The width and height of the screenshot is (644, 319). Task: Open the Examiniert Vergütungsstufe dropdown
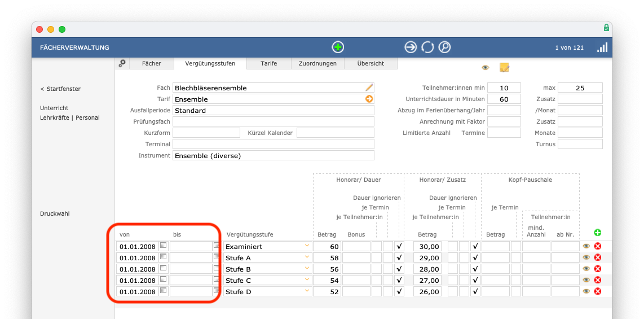[x=307, y=246]
